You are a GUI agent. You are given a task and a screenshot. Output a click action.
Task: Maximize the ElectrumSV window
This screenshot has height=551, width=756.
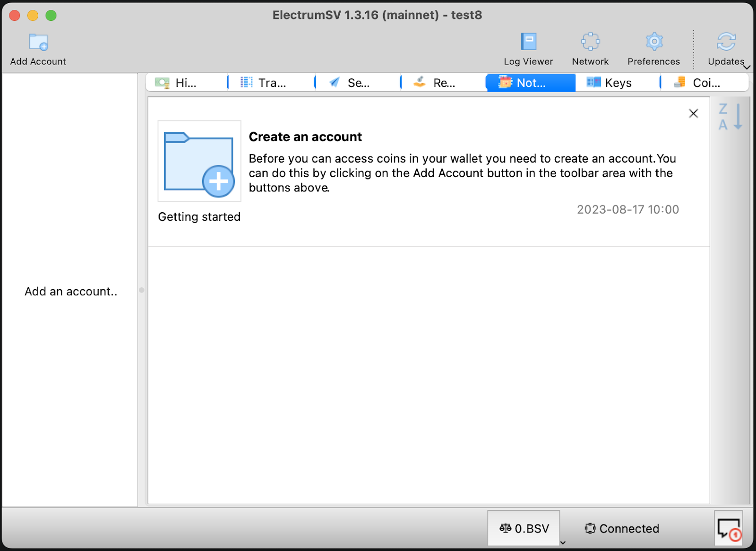pos(51,15)
